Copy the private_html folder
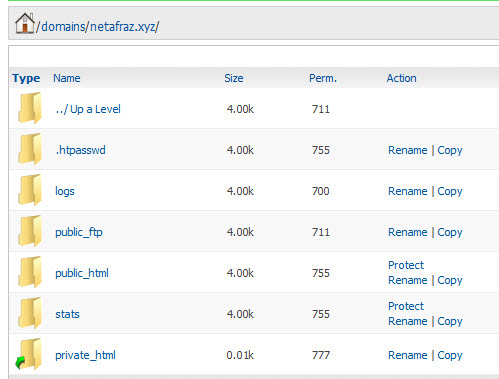This screenshot has width=499, height=379. pyautogui.click(x=450, y=356)
